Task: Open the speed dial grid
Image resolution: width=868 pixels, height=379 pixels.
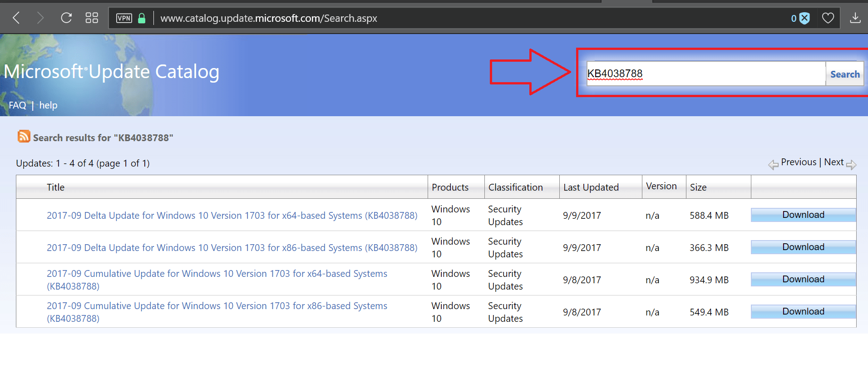Action: tap(92, 18)
